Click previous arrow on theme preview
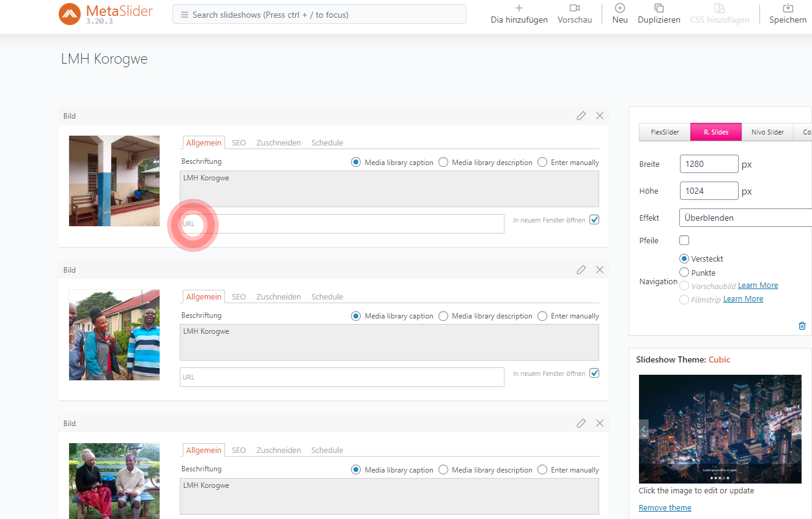812x519 pixels. tap(644, 429)
